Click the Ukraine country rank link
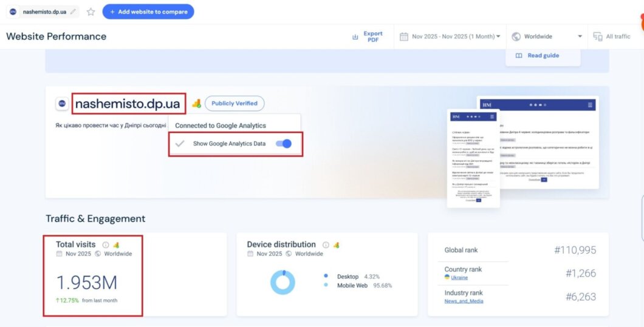644x327 pixels. pos(459,277)
